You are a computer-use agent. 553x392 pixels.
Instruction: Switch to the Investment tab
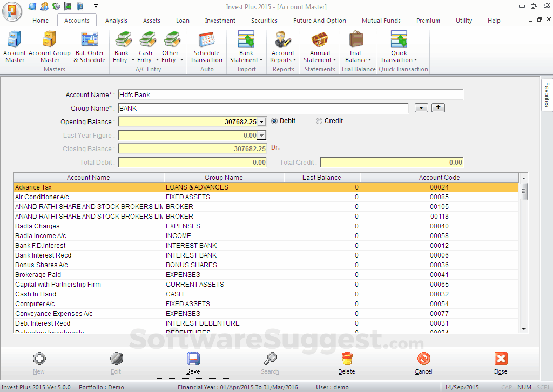pos(220,21)
